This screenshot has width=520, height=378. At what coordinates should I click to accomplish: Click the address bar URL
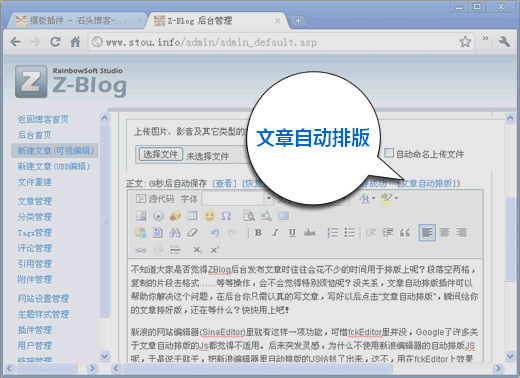pos(211,42)
